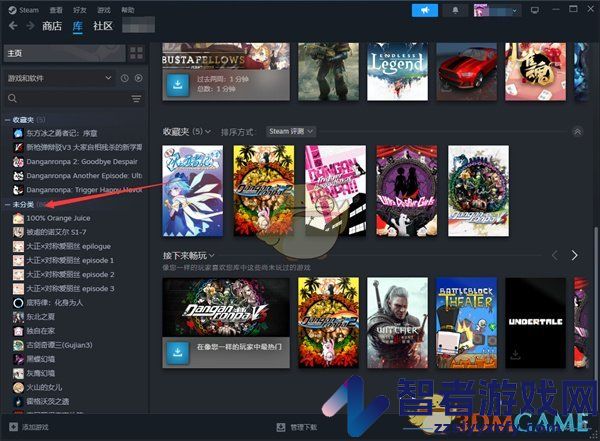600x441 pixels.
Task: Toggle the ready-to-play filter icon
Action: (139, 78)
